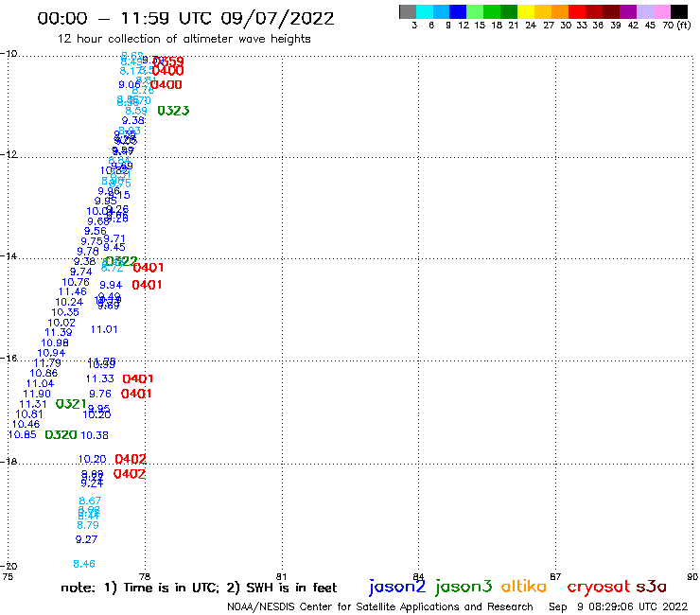The image size is (700, 615).
Task: Click the '12 hour collection of altimeter wave heights' subtitle
Action: point(184,39)
